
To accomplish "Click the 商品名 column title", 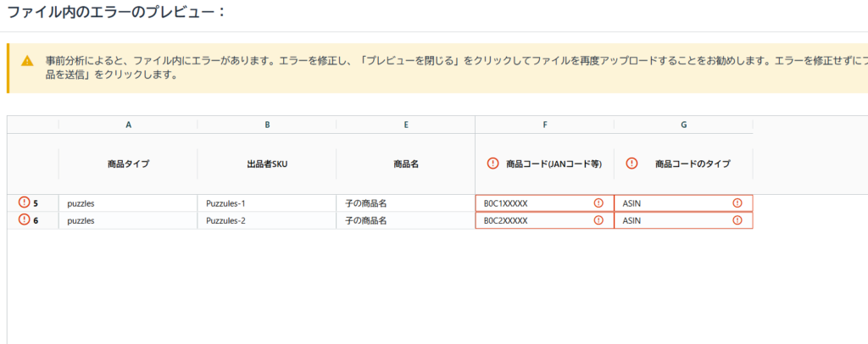I will pyautogui.click(x=406, y=164).
